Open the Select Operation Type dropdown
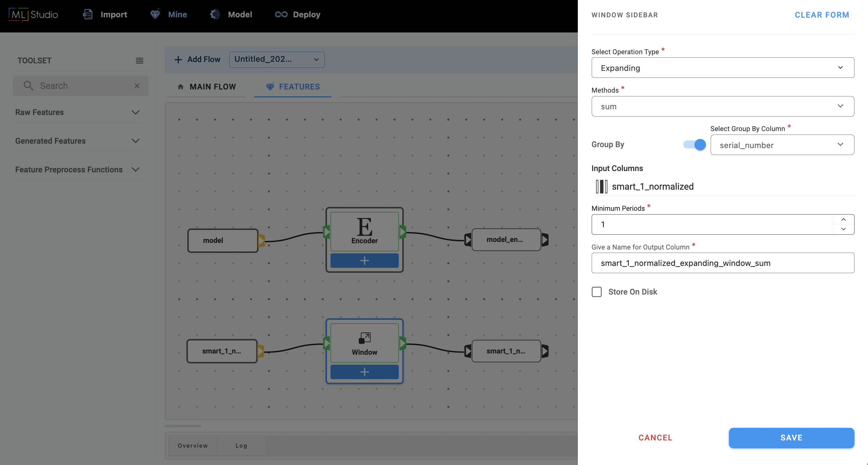Screen dimensions: 868x465 click(722, 68)
